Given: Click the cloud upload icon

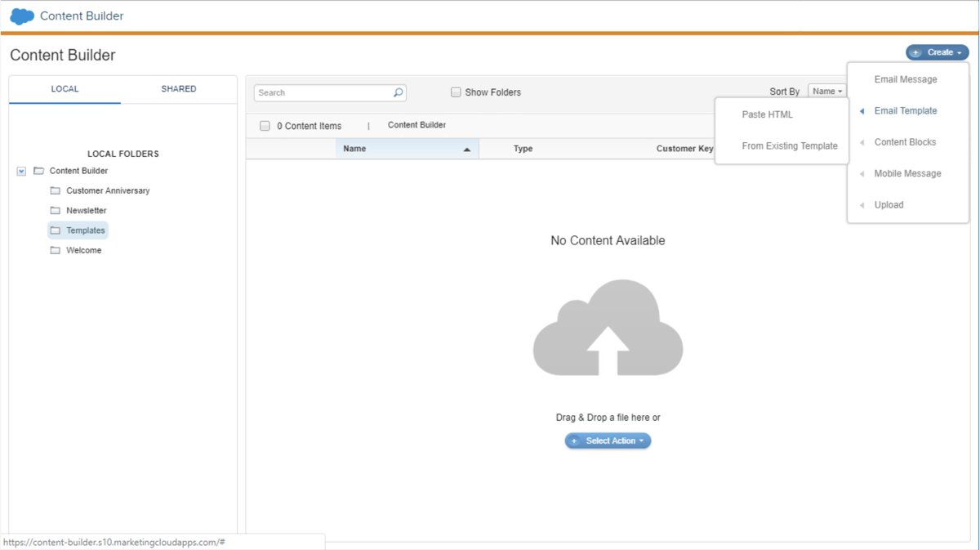Looking at the screenshot, I should tap(608, 328).
